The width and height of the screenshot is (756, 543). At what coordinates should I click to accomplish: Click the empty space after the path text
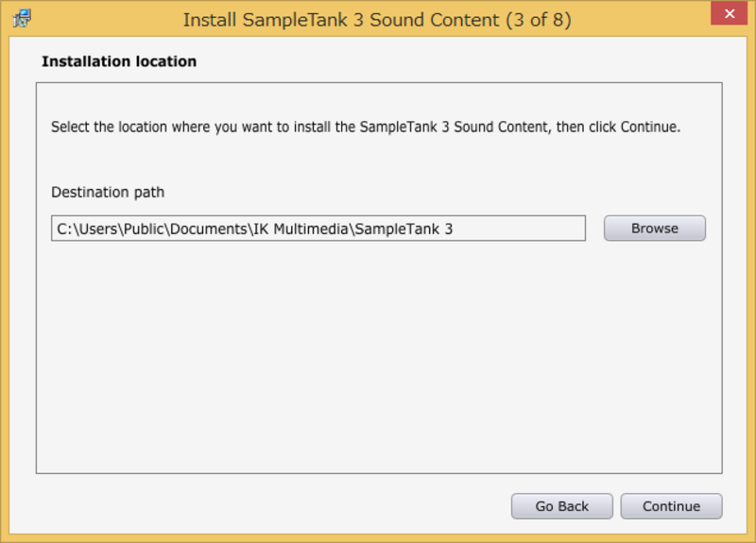pyautogui.click(x=518, y=229)
